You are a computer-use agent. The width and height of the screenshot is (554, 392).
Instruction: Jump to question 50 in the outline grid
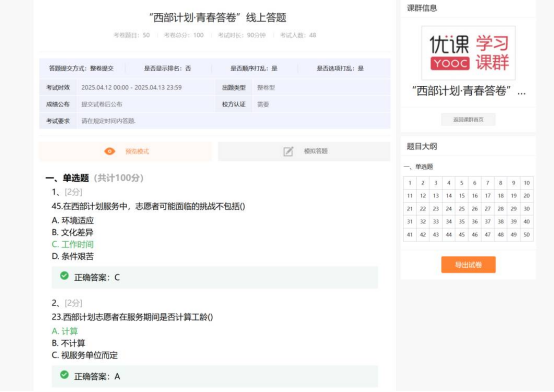[527, 235]
